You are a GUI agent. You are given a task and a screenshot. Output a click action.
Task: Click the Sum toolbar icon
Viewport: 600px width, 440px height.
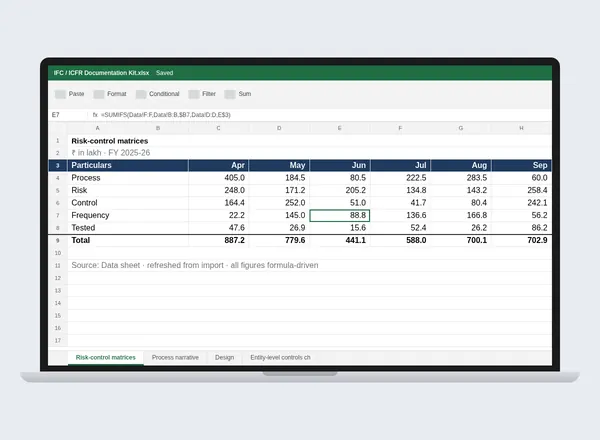(230, 94)
